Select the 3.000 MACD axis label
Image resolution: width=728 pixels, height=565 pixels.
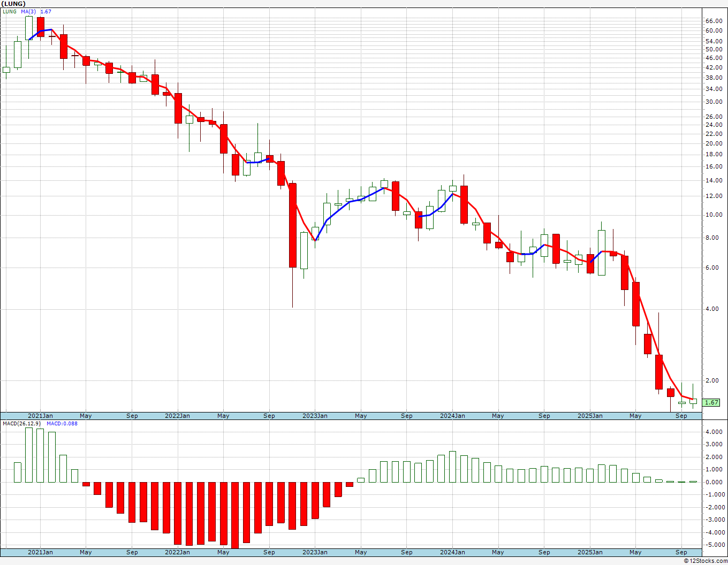tap(715, 445)
